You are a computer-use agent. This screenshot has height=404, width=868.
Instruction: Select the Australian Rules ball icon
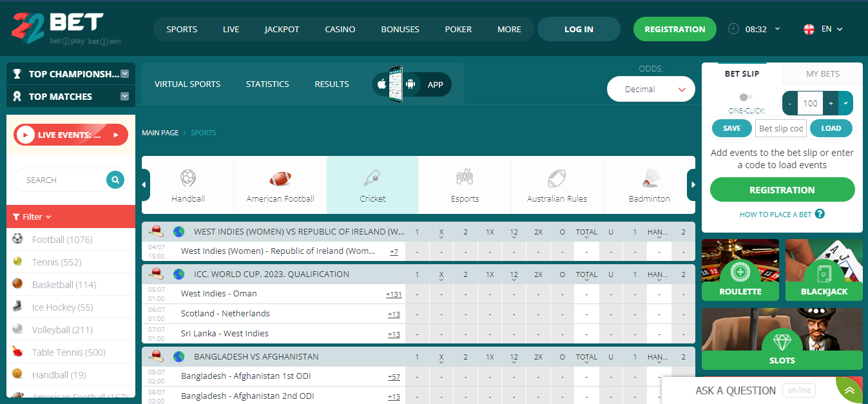click(557, 178)
